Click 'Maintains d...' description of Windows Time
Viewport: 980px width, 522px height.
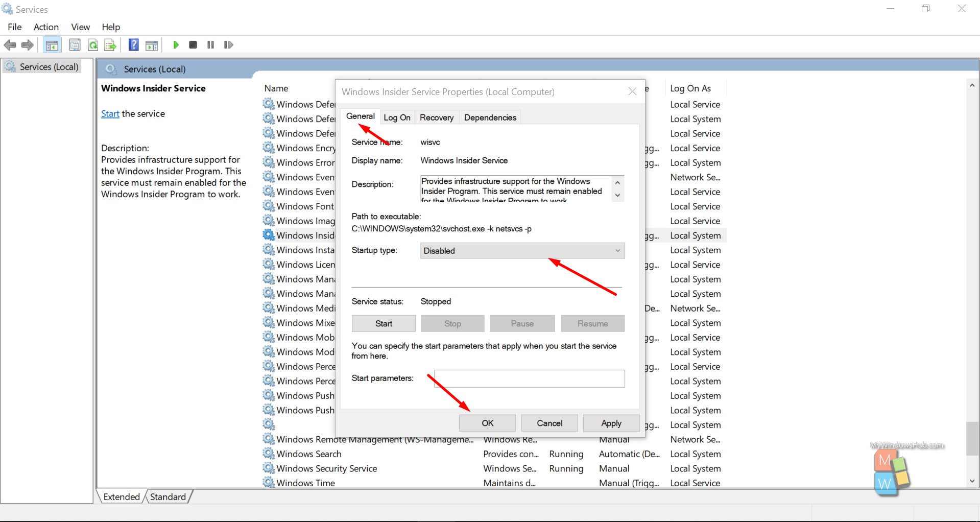(x=509, y=483)
